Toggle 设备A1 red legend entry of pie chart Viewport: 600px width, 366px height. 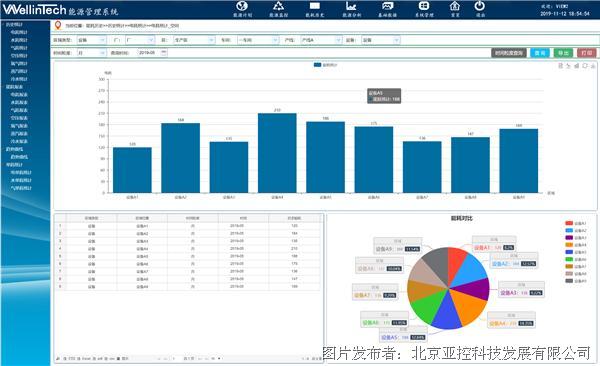(x=576, y=223)
